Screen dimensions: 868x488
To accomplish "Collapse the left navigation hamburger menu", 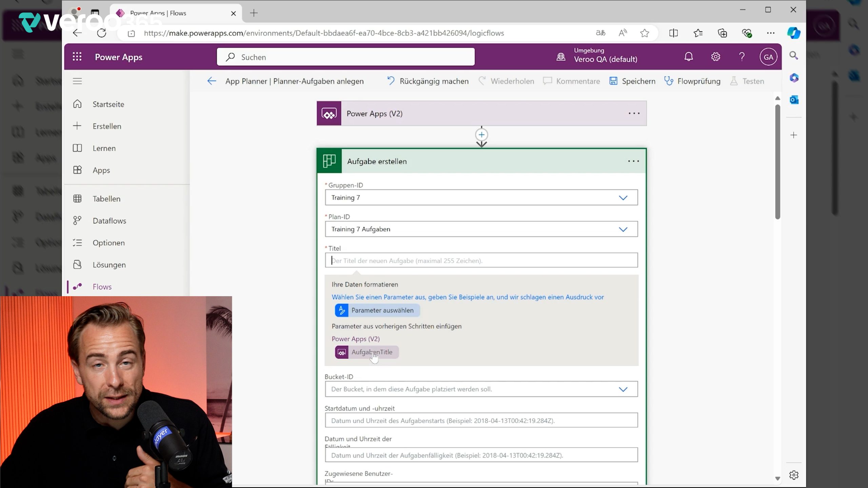I will tap(77, 81).
